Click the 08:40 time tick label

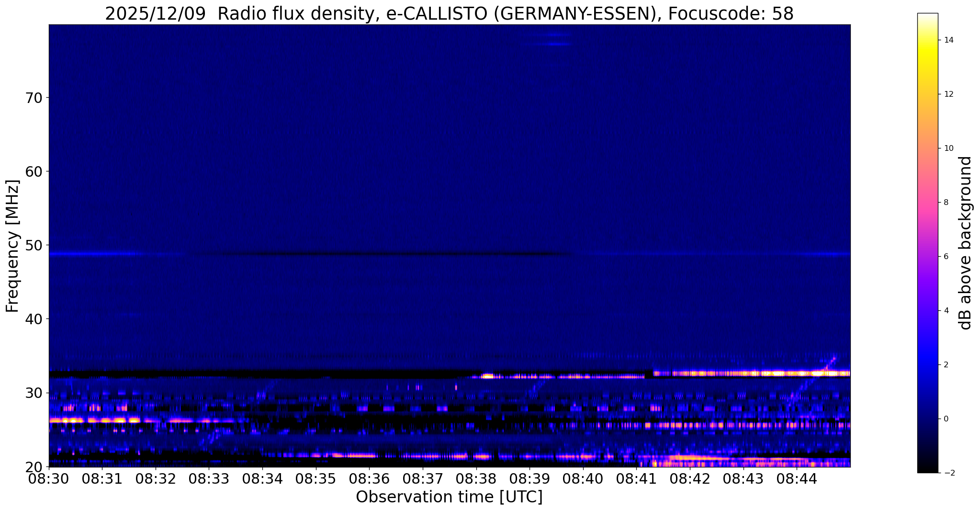point(583,478)
